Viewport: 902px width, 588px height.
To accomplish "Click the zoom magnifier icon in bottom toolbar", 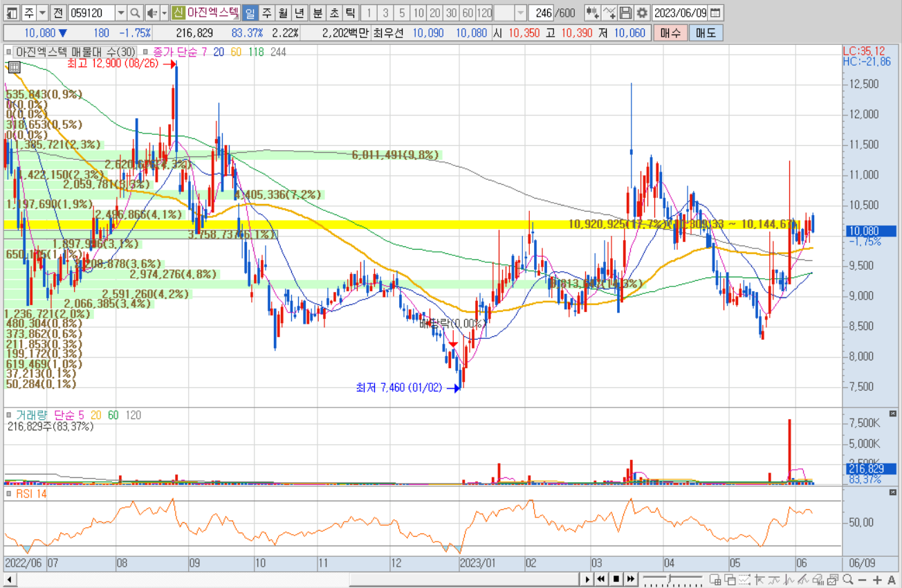I will coord(847,580).
